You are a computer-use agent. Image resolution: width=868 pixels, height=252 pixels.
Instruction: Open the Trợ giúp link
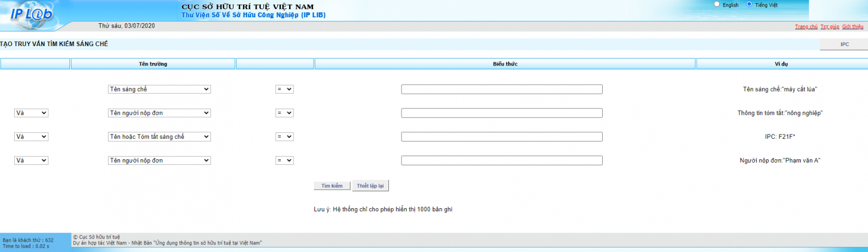829,27
